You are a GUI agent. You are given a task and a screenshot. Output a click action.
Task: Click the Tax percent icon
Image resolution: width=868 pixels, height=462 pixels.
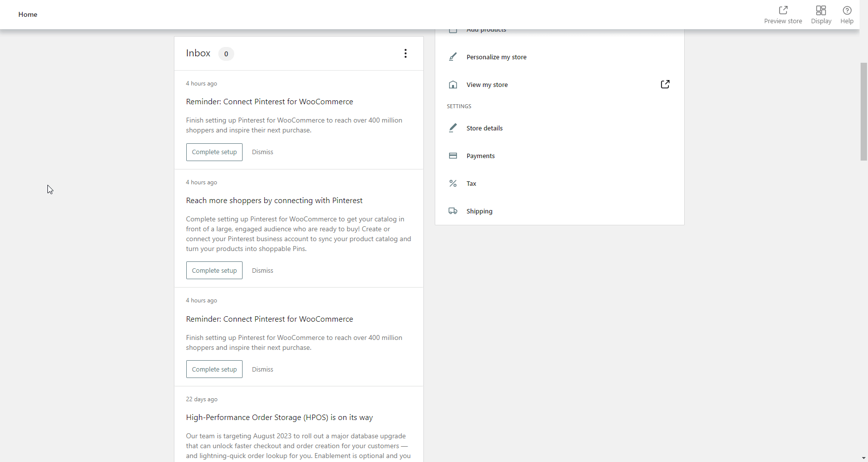pyautogui.click(x=453, y=183)
